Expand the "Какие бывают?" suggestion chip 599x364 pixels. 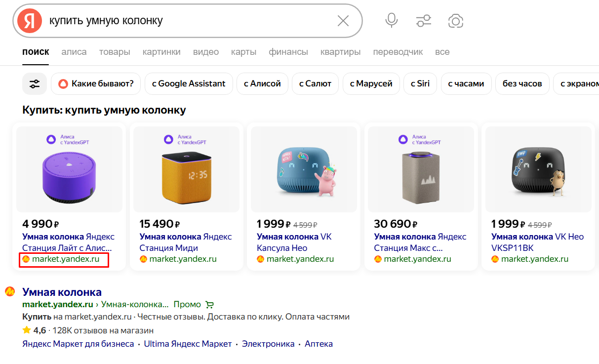tap(96, 83)
